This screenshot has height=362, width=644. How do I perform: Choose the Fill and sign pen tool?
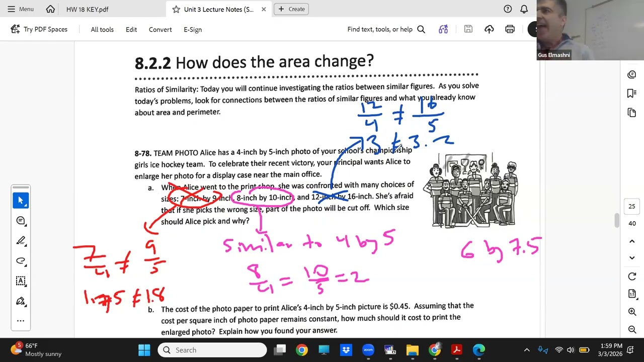click(x=21, y=301)
